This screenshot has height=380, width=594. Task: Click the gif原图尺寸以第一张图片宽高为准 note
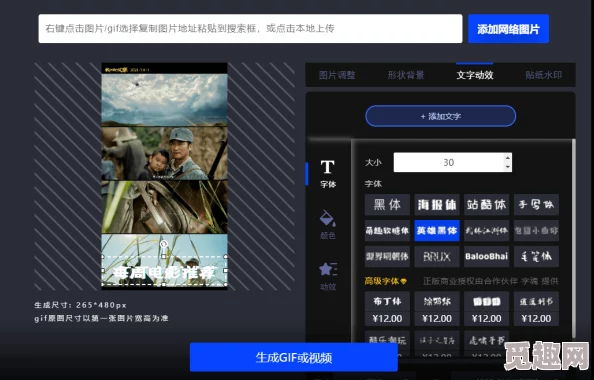tap(101, 318)
